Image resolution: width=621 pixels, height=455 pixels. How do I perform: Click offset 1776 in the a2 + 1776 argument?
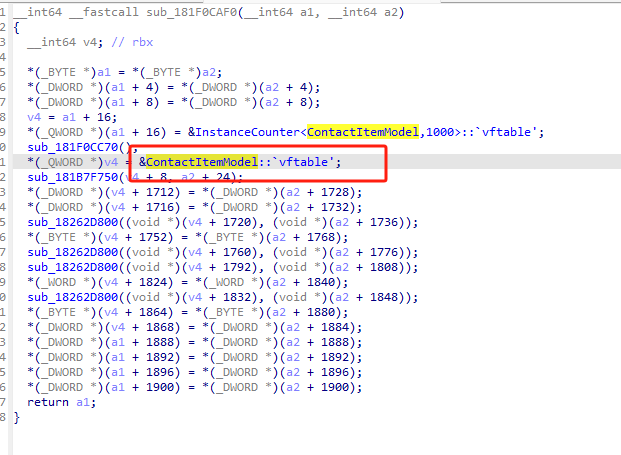(384, 252)
